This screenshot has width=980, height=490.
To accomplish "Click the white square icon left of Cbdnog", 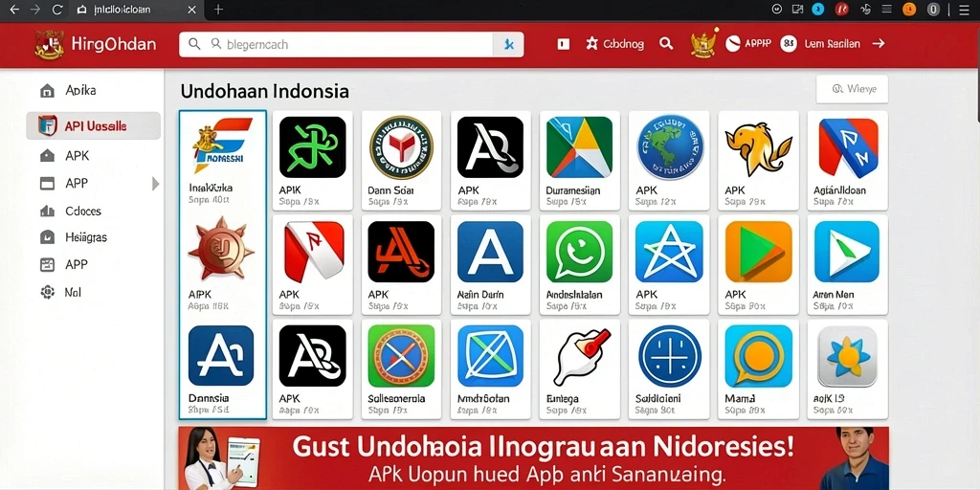I will pos(563,44).
